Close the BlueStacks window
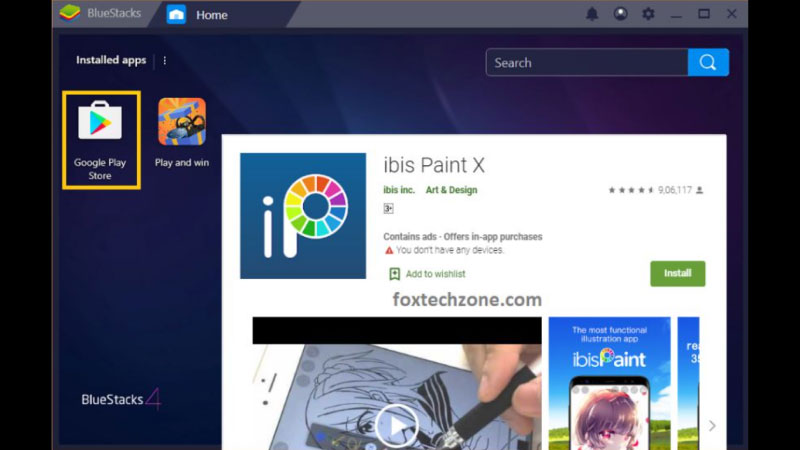This screenshot has width=800, height=450. click(x=732, y=14)
